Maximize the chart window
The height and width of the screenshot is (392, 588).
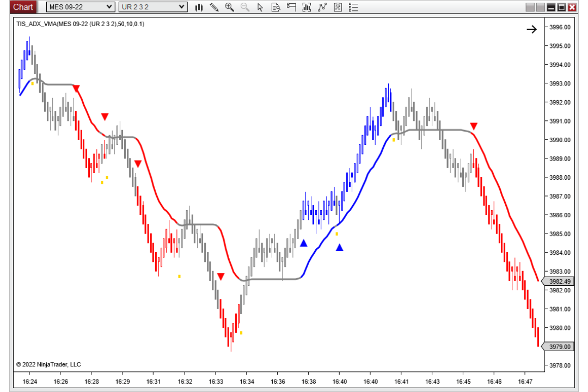pyautogui.click(x=561, y=7)
